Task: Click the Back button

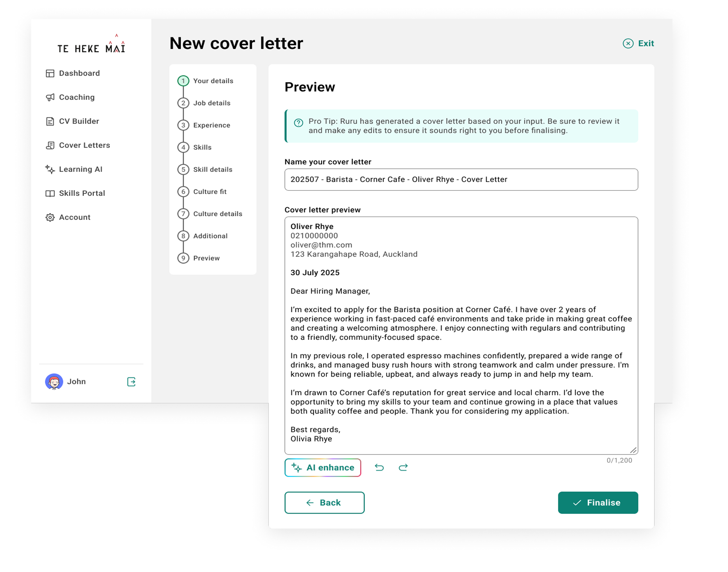Action: coord(324,503)
